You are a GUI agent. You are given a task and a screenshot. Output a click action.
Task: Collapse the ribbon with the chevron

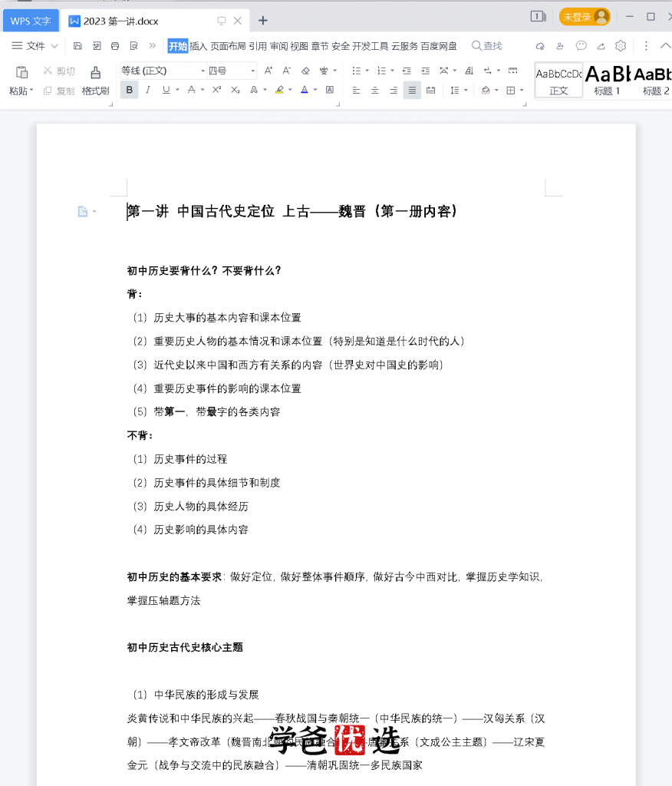click(665, 45)
